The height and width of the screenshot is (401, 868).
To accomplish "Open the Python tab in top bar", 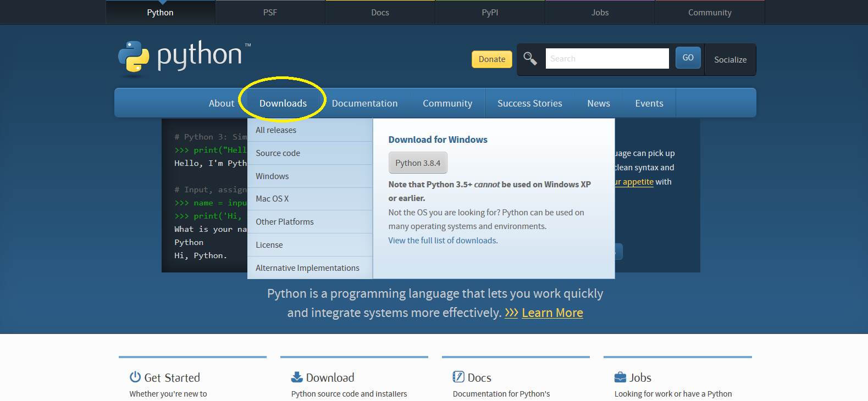I will (160, 12).
